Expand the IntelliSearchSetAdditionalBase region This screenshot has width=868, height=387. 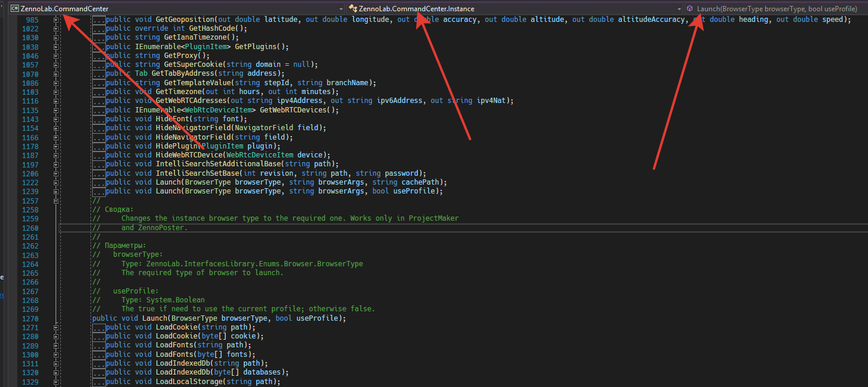[x=56, y=164]
